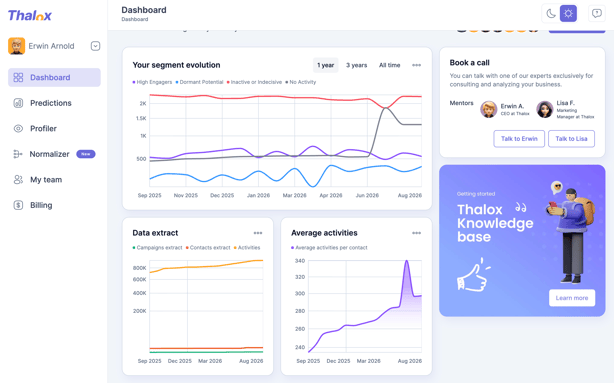Screen dimensions: 614x383
Task: Click the Talk to Erwin button
Action: tap(519, 139)
